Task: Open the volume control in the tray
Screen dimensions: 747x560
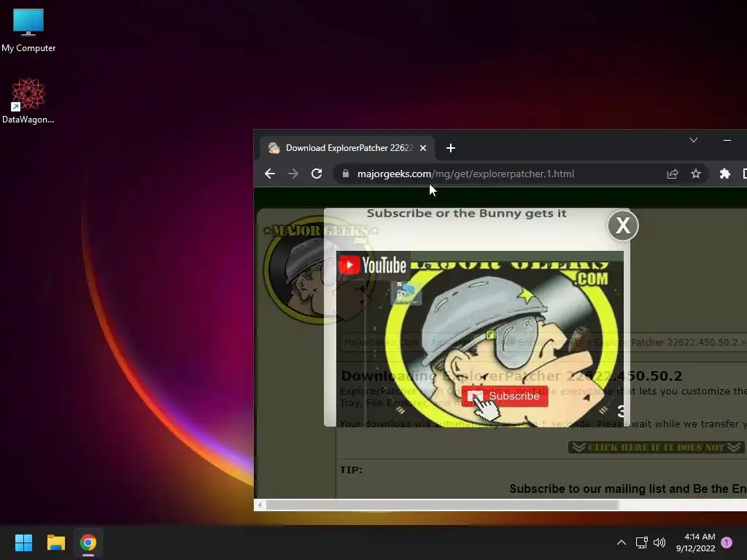Action: point(659,542)
